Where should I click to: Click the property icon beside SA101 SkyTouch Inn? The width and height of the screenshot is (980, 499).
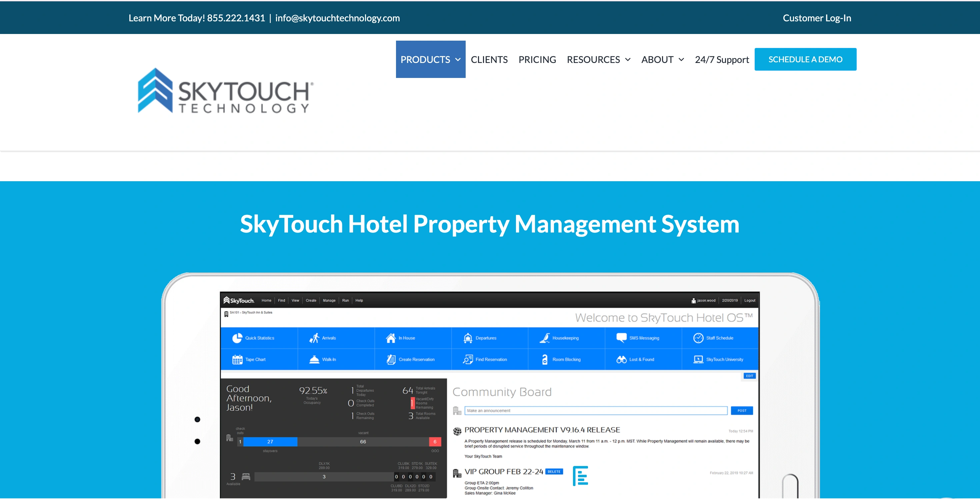point(226,314)
